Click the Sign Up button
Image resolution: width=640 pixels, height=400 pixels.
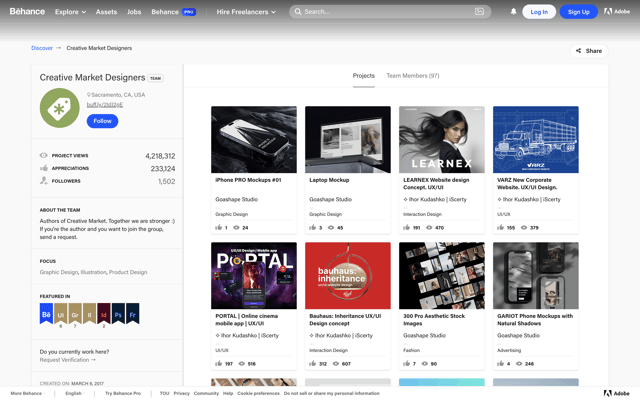pos(578,12)
